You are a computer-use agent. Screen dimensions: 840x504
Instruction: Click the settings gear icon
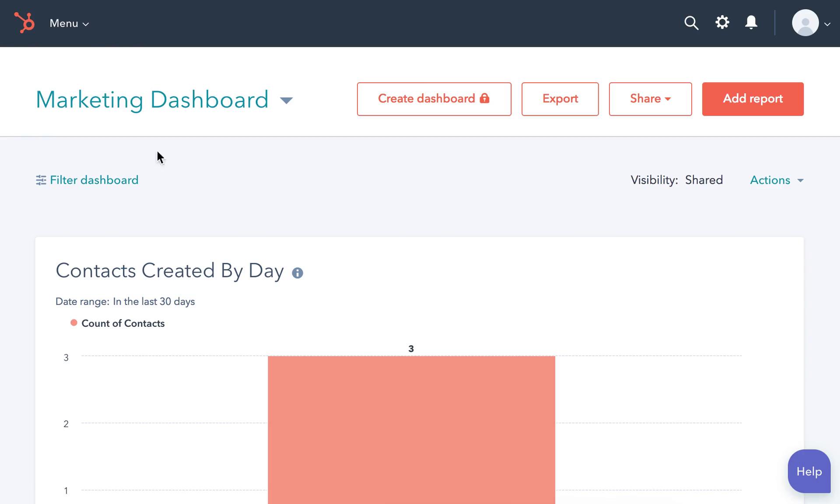click(x=722, y=22)
